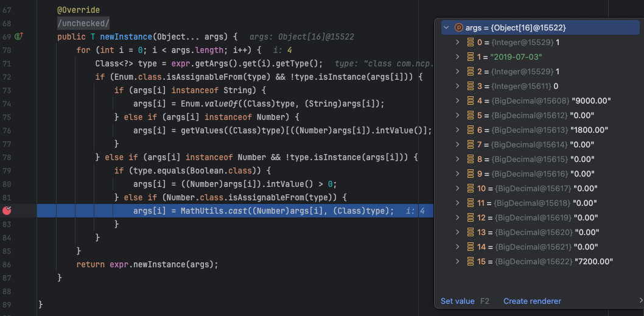Select the array field icon of element 0
Screen dimensions: 644x316
(471, 43)
